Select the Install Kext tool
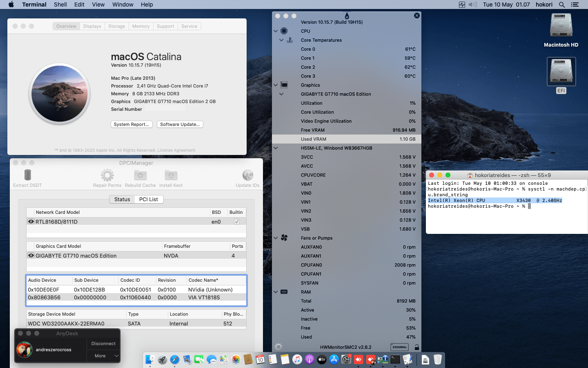Viewport: 588px width, 368px height. pyautogui.click(x=170, y=176)
